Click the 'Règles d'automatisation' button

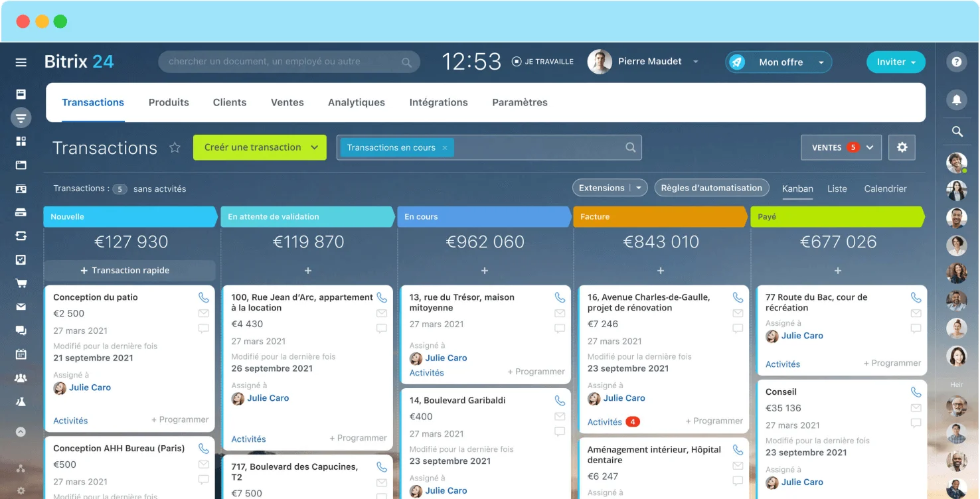711,188
